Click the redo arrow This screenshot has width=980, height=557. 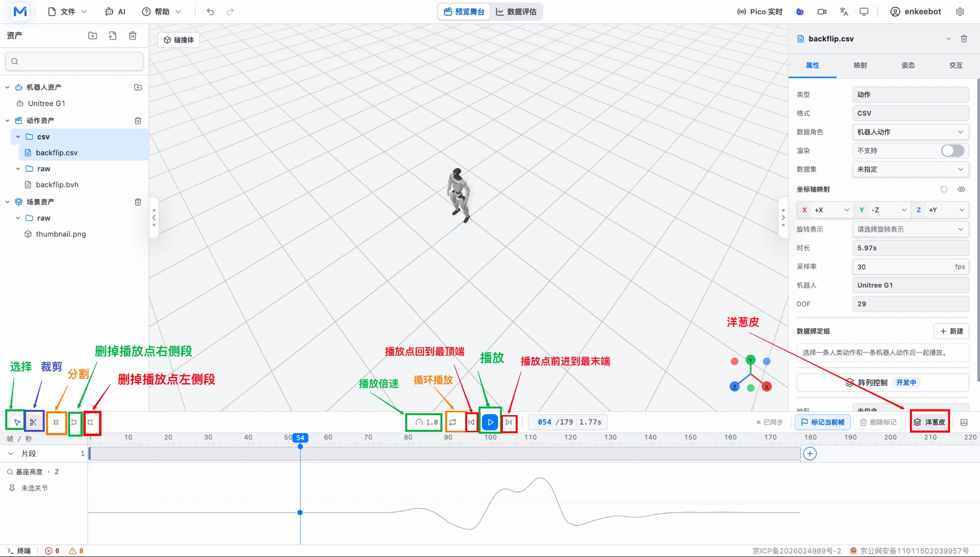click(x=230, y=11)
